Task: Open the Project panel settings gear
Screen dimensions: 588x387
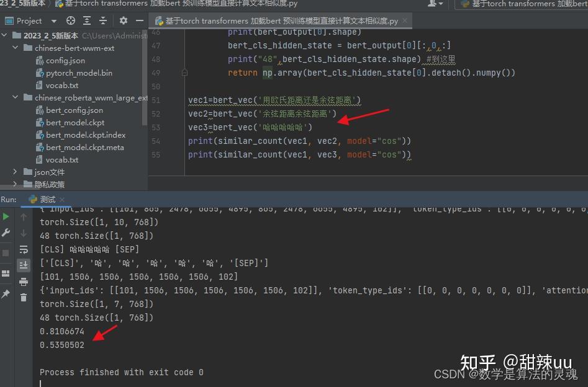Action: point(123,20)
